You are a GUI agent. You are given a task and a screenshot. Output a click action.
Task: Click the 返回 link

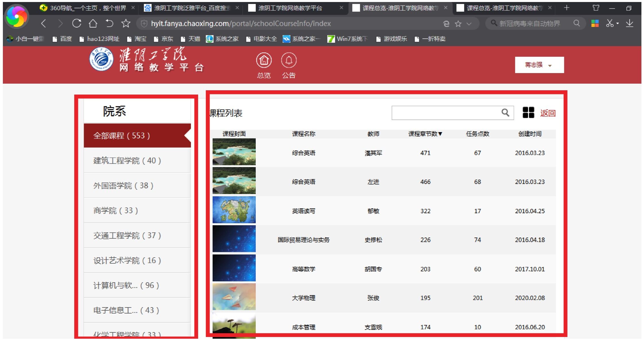pyautogui.click(x=548, y=113)
